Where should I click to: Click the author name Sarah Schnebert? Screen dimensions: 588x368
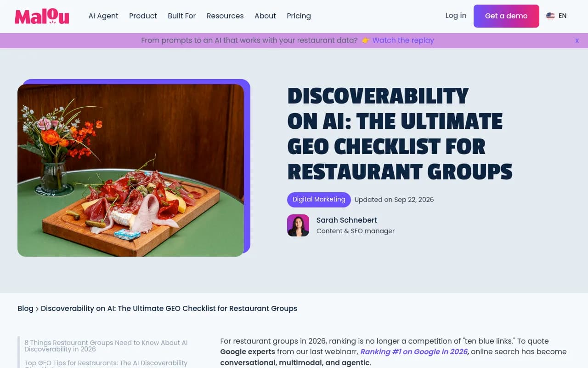click(347, 220)
